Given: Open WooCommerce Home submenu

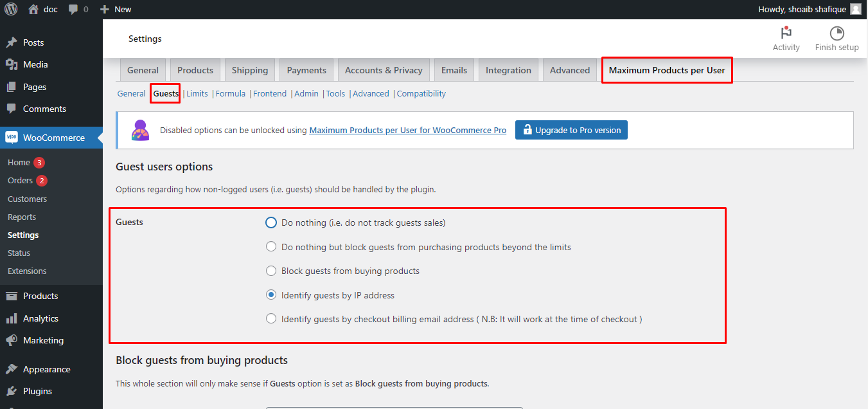Looking at the screenshot, I should pos(19,162).
